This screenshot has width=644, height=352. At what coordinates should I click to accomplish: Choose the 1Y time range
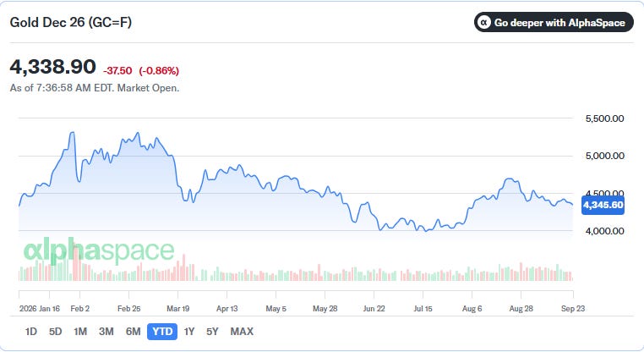click(x=189, y=332)
